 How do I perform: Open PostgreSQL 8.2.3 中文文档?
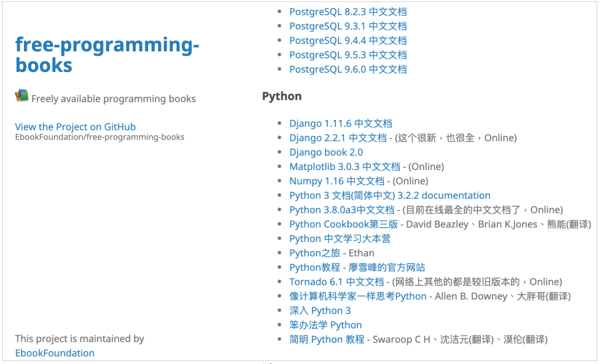348,12
